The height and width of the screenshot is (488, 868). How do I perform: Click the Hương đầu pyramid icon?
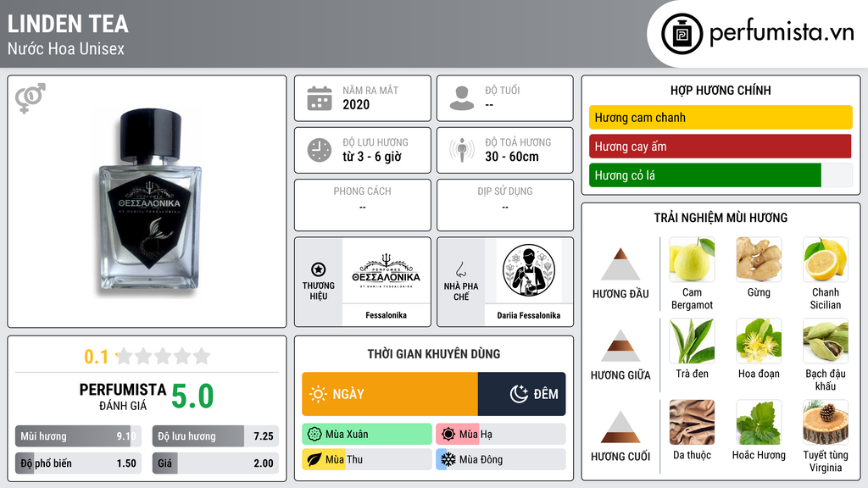pyautogui.click(x=620, y=264)
